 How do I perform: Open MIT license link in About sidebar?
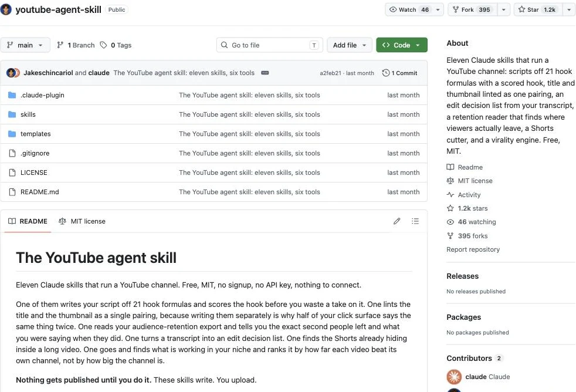coord(469,181)
